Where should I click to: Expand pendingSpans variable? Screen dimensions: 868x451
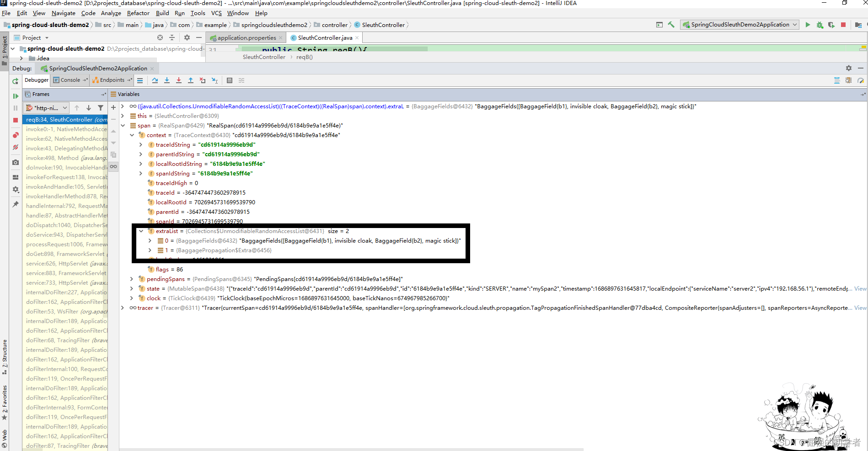132,279
